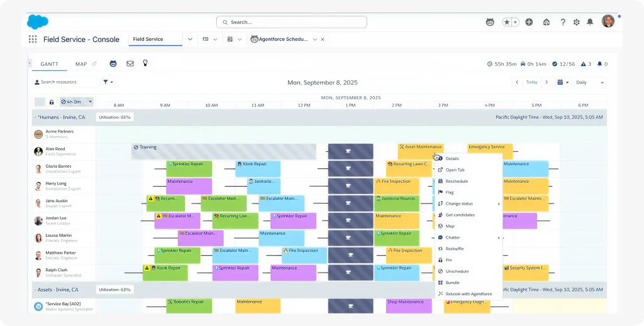Select Alan Reed's Emergency Service appointment
The height and width of the screenshot is (326, 644).
489,151
